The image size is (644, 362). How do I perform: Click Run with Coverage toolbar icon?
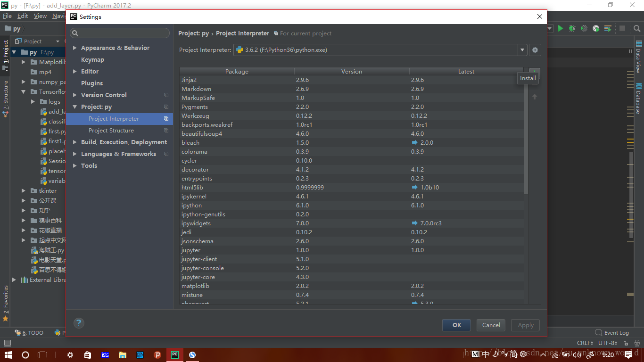point(584,29)
